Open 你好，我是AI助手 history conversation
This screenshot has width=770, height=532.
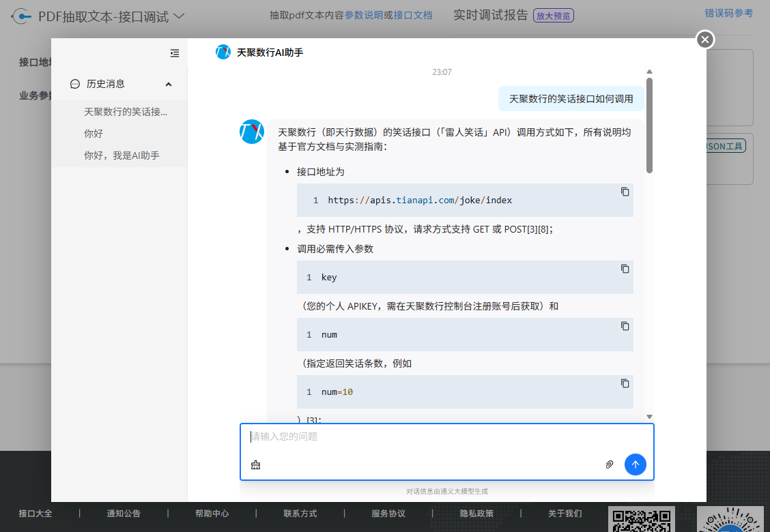[122, 156]
